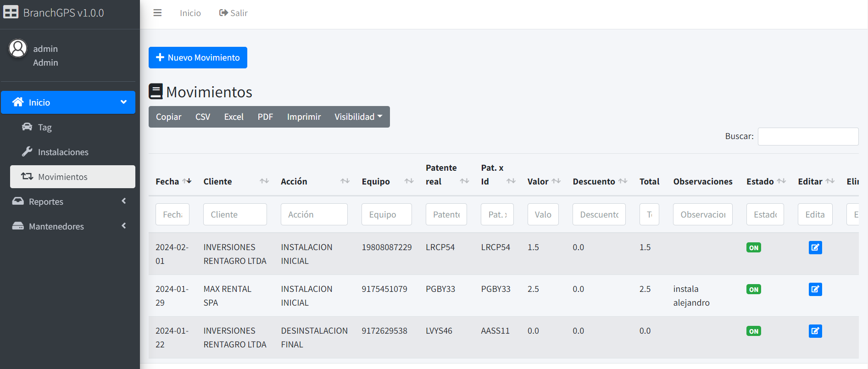Log out via the Salir link
Viewport: 868px width, 369px height.
point(234,13)
